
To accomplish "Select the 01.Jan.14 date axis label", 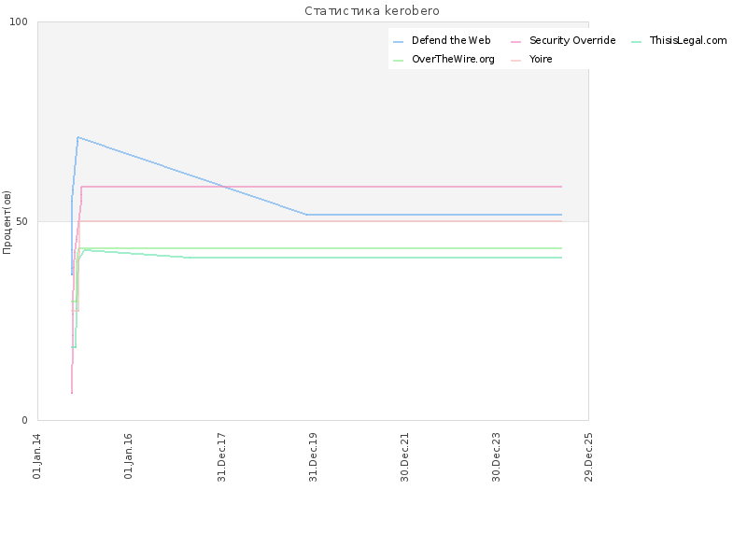I will 36,456.
